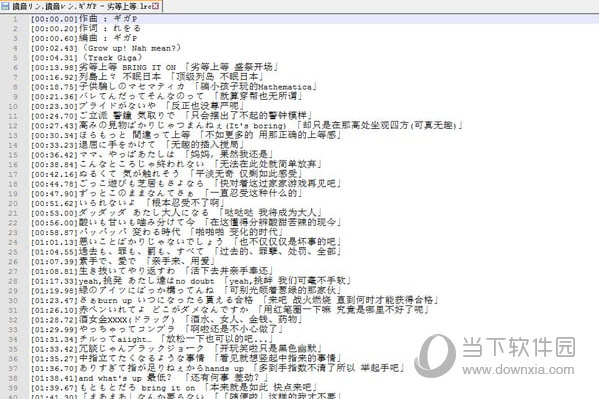Click the line with timestamp [00:36.42]
The width and height of the screenshot is (599, 399).
[x=152, y=154]
